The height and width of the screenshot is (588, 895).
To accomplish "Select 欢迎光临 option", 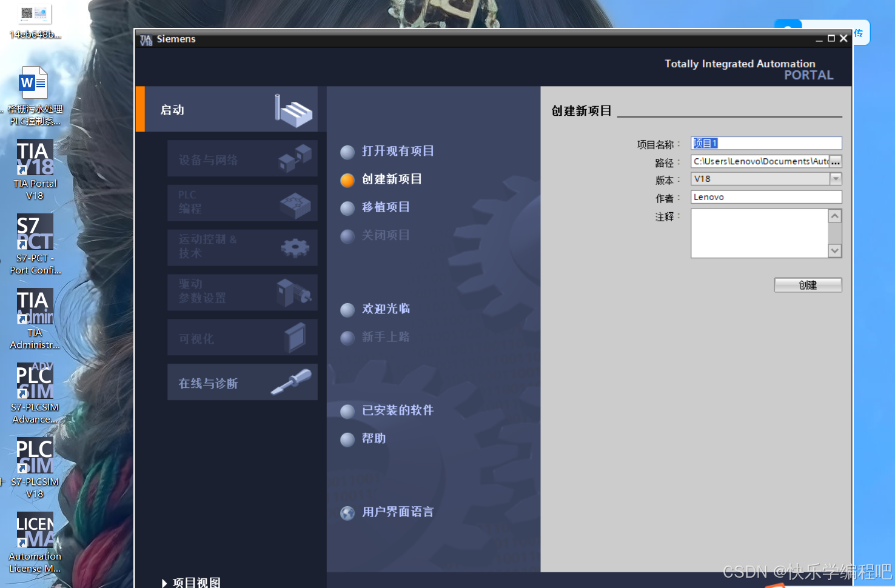I will coord(375,309).
